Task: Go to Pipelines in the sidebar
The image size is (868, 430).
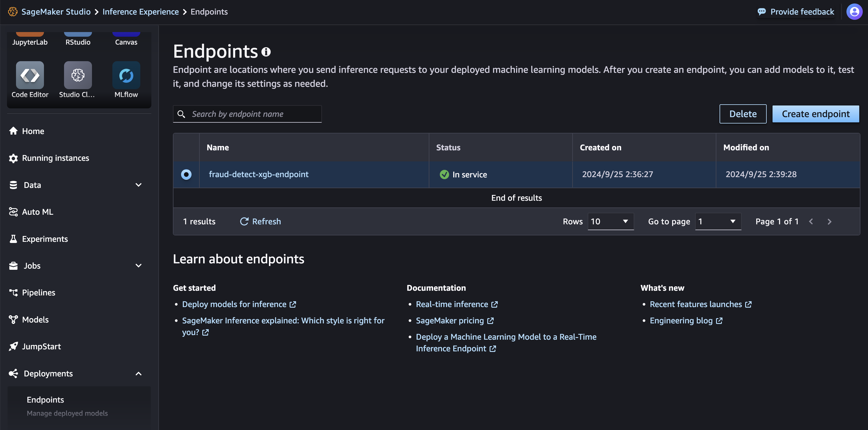Action: pos(38,292)
